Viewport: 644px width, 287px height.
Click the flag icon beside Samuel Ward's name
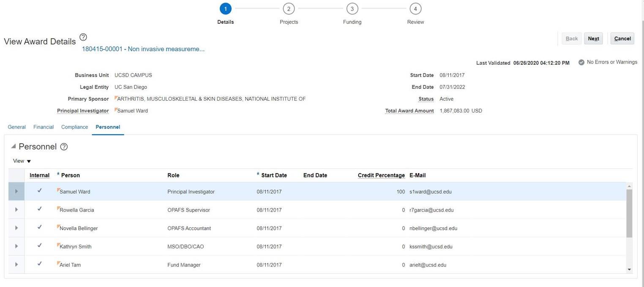59,190
